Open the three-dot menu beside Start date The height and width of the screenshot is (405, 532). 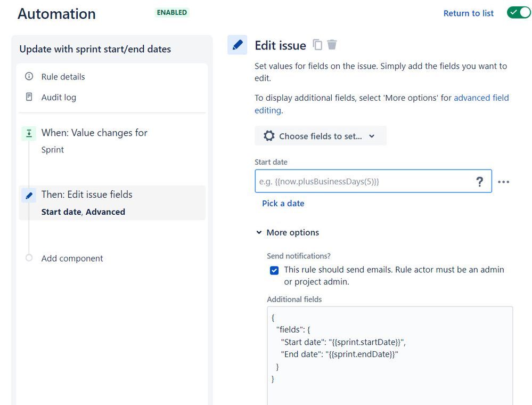503,182
